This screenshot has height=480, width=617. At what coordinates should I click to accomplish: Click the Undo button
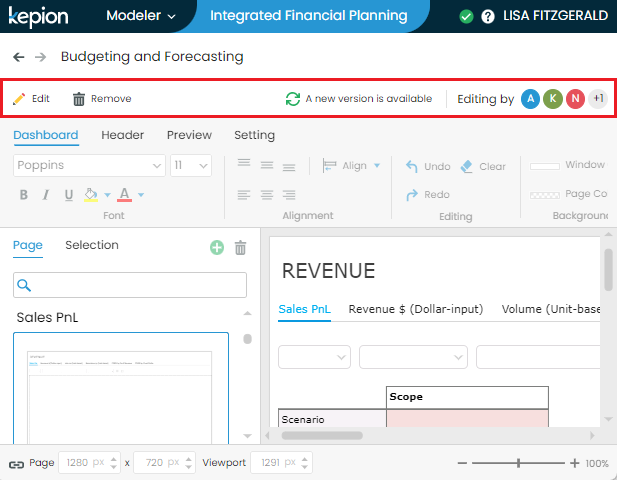428,166
